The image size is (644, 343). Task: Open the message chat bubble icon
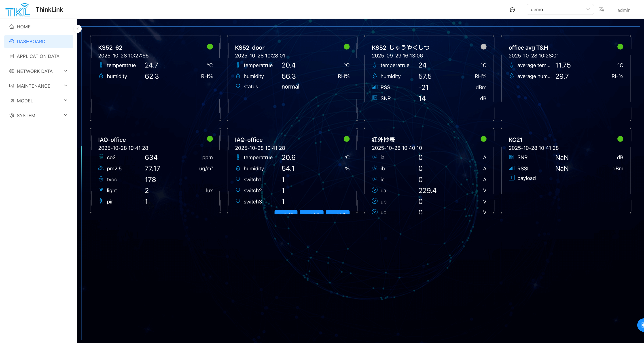pyautogui.click(x=512, y=10)
